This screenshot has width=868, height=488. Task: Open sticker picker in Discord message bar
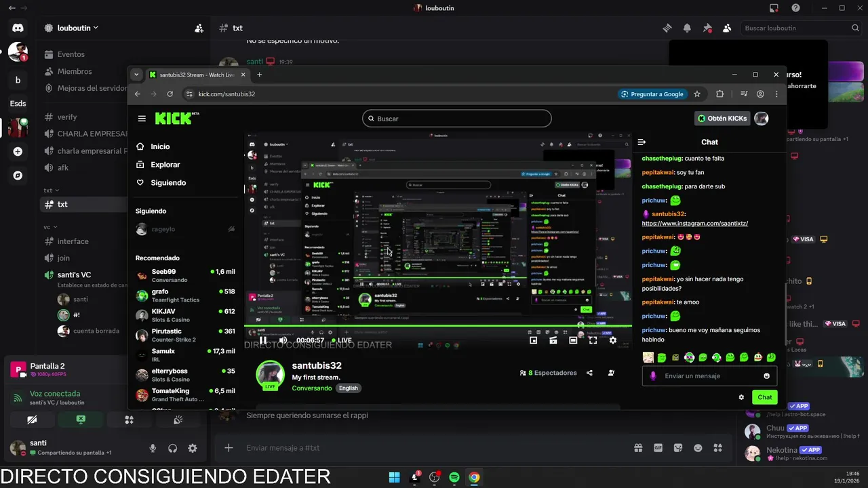pyautogui.click(x=678, y=448)
